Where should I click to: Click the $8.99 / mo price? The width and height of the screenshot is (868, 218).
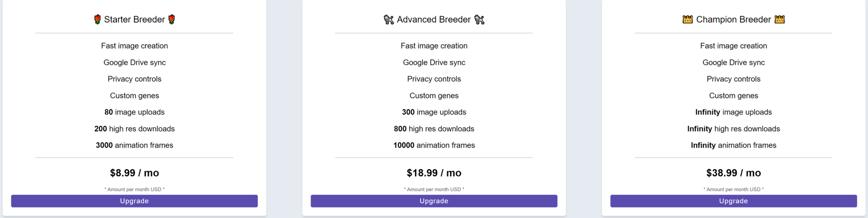point(134,173)
